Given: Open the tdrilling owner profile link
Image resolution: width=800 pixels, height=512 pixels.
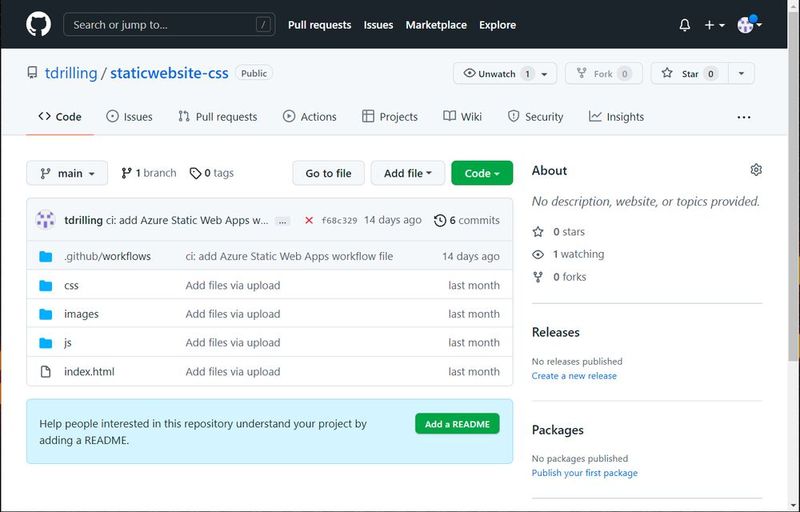Looking at the screenshot, I should tap(71, 73).
